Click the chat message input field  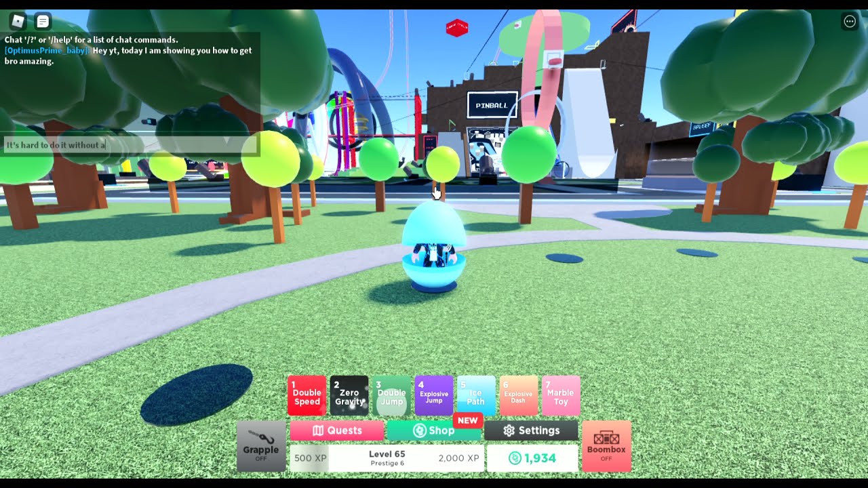pyautogui.click(x=130, y=145)
